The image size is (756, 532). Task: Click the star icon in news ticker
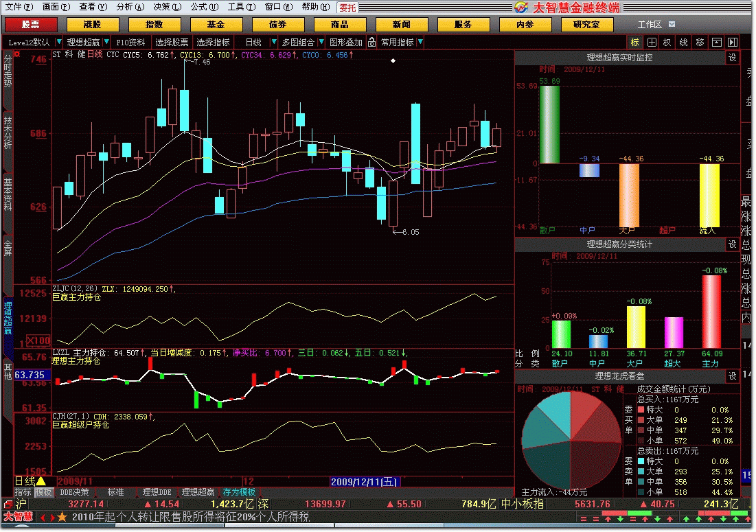[x=62, y=517]
